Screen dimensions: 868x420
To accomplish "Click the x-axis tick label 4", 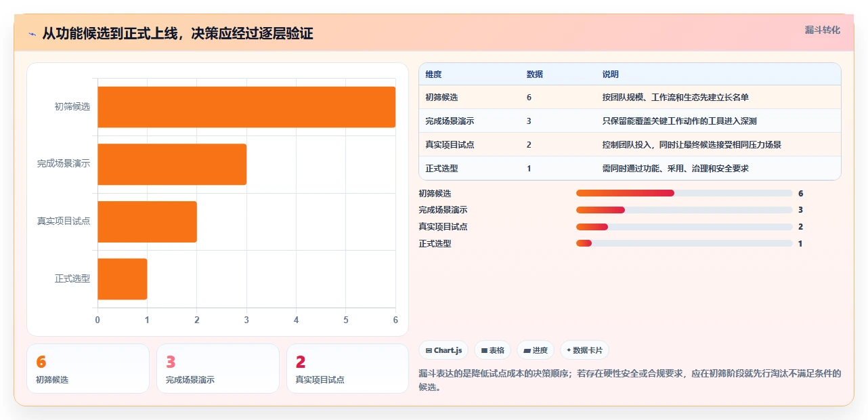I will [x=296, y=320].
